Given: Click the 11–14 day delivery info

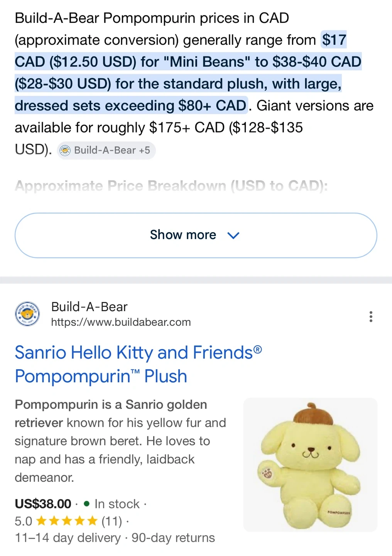Looking at the screenshot, I should pos(68,537).
